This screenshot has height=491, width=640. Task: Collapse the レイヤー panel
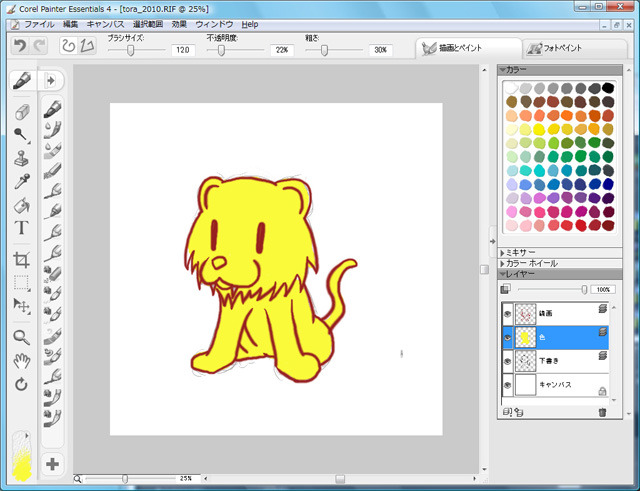[x=503, y=274]
